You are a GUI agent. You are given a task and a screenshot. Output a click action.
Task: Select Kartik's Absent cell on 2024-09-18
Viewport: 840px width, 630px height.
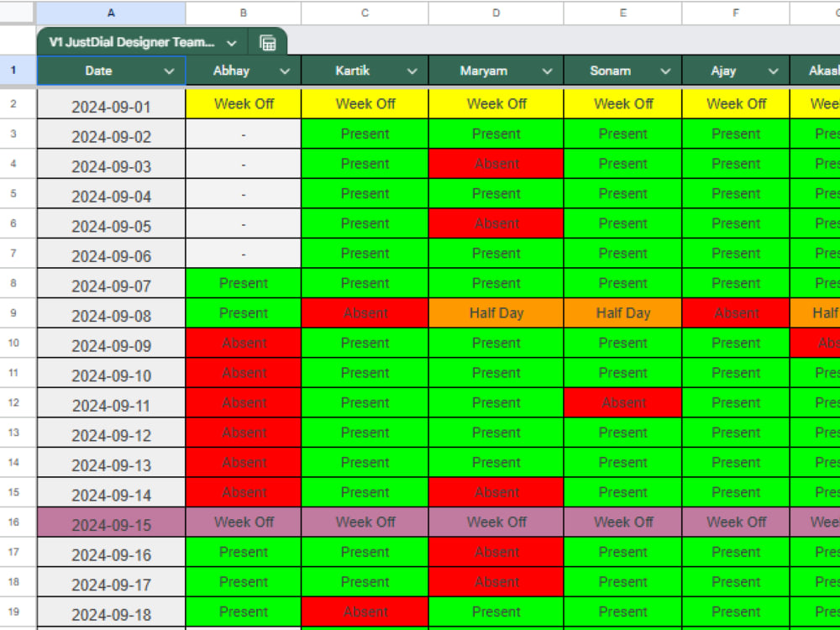tap(365, 612)
